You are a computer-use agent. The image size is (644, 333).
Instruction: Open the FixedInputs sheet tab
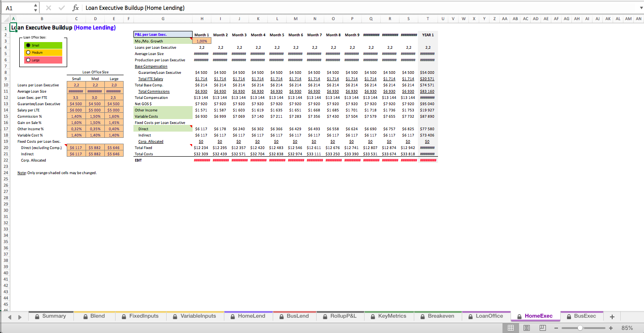tap(140, 316)
